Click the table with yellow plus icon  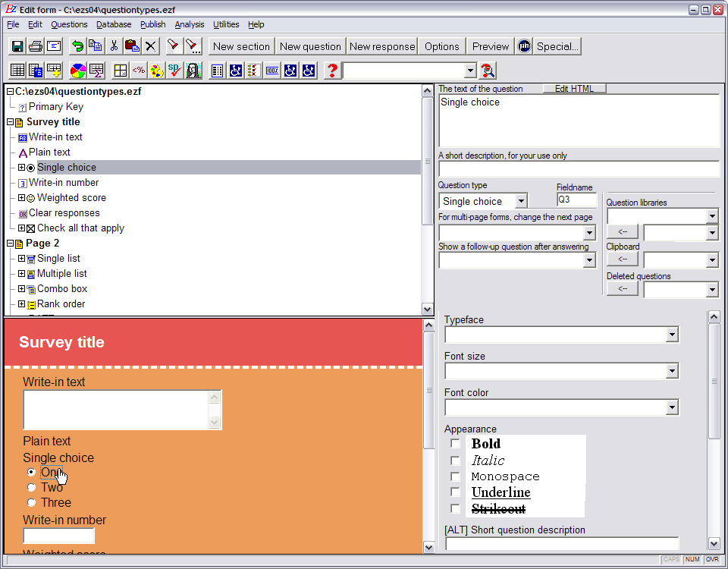pyautogui.click(x=54, y=71)
